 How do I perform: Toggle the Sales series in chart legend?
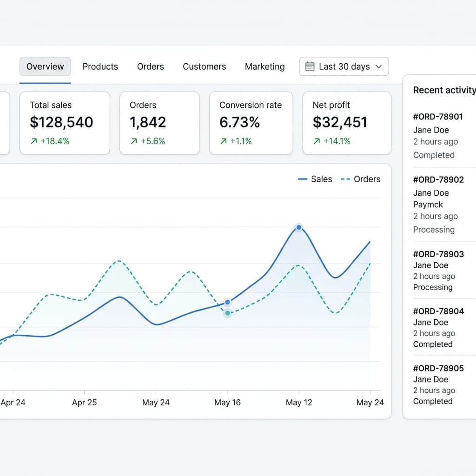[315, 179]
